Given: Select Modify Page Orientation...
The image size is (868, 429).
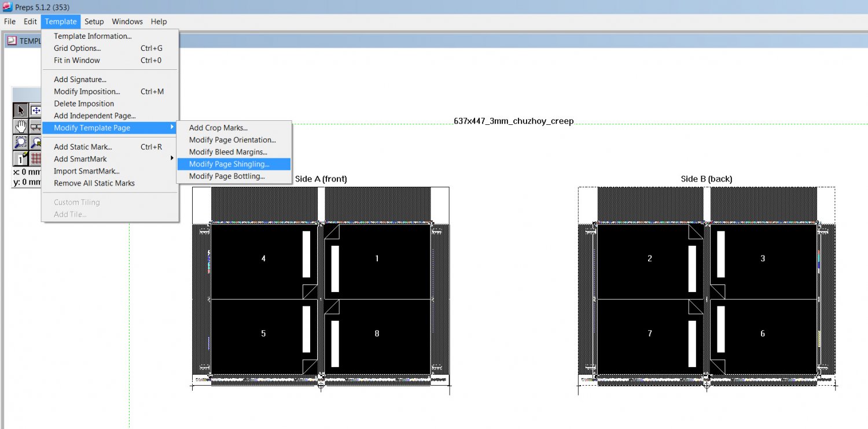Looking at the screenshot, I should 234,140.
